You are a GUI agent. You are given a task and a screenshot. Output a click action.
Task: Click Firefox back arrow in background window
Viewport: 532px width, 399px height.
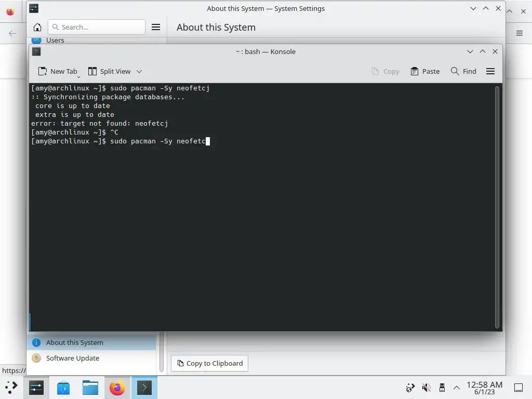12,33
